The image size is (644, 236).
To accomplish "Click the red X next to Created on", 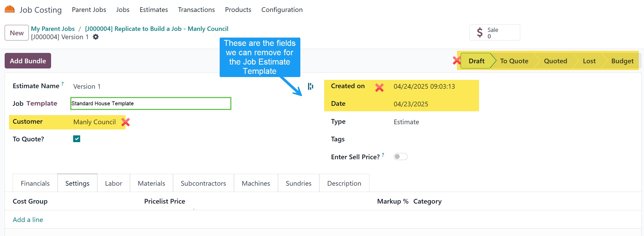I will click(379, 88).
